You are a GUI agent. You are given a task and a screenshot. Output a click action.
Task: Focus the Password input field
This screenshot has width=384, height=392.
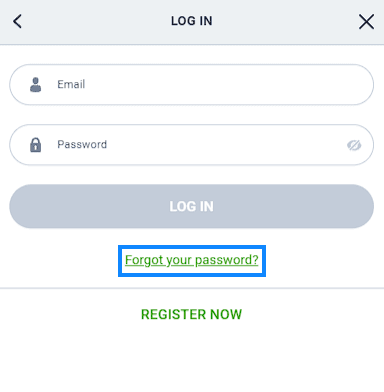pyautogui.click(x=192, y=145)
